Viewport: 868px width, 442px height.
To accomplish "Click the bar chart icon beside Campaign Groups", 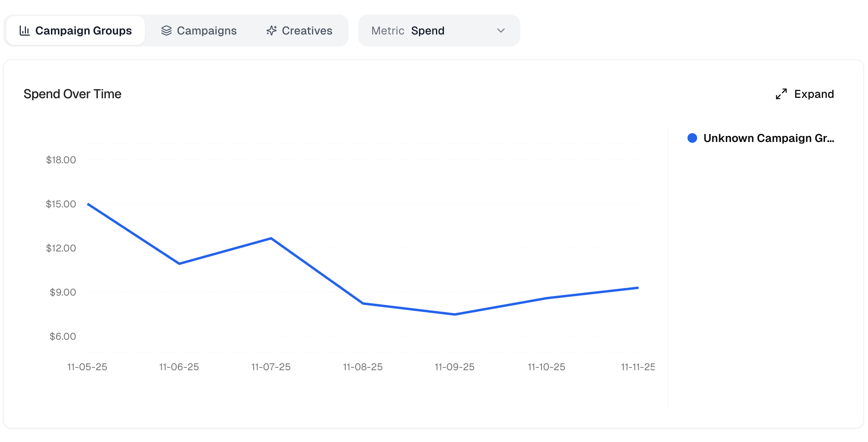I will tap(25, 30).
